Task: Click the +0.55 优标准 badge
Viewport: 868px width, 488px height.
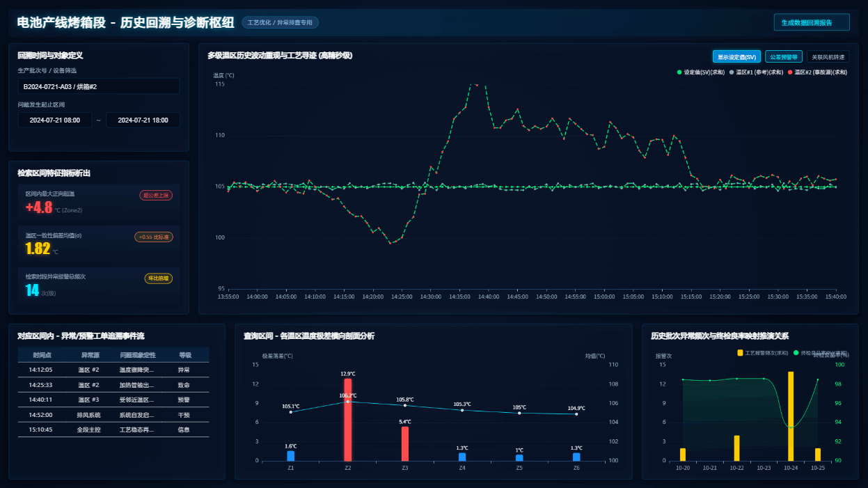Action: (x=154, y=237)
